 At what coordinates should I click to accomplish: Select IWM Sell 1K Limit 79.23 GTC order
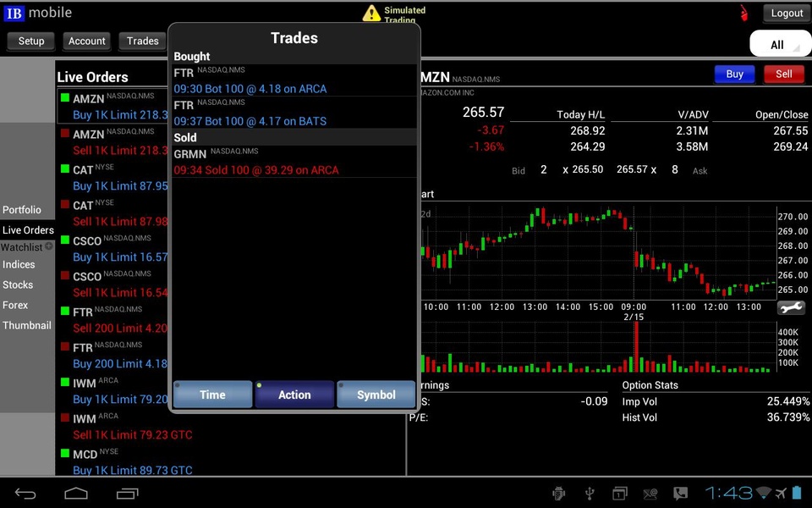click(230, 426)
